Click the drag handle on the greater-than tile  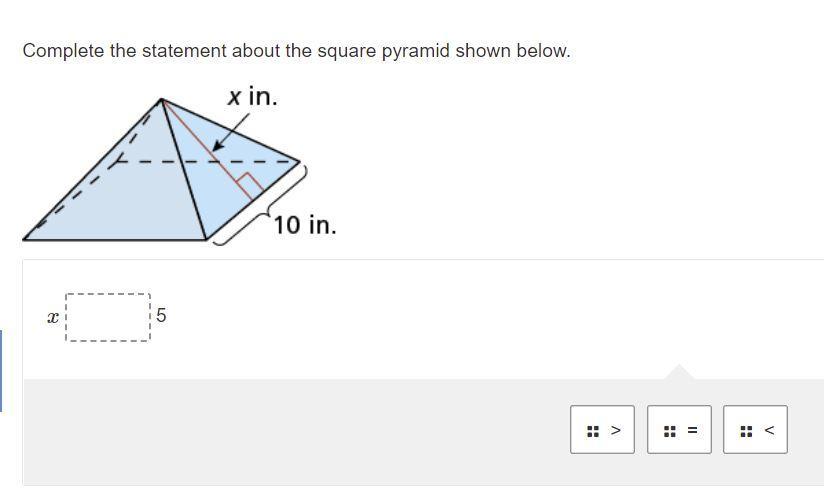click(x=593, y=431)
